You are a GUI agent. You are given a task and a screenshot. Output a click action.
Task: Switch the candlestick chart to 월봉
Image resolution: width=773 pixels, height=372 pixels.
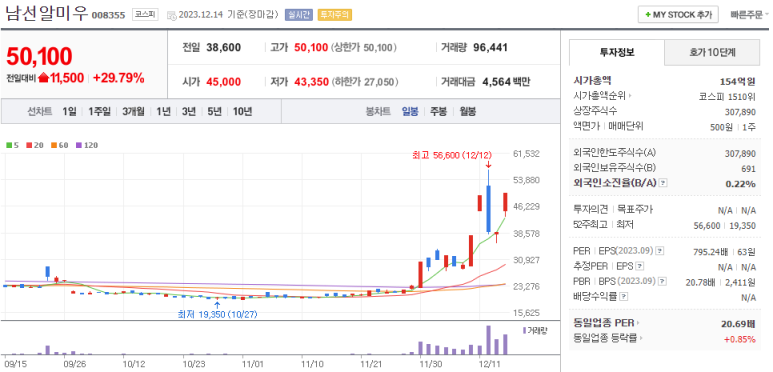click(x=467, y=111)
